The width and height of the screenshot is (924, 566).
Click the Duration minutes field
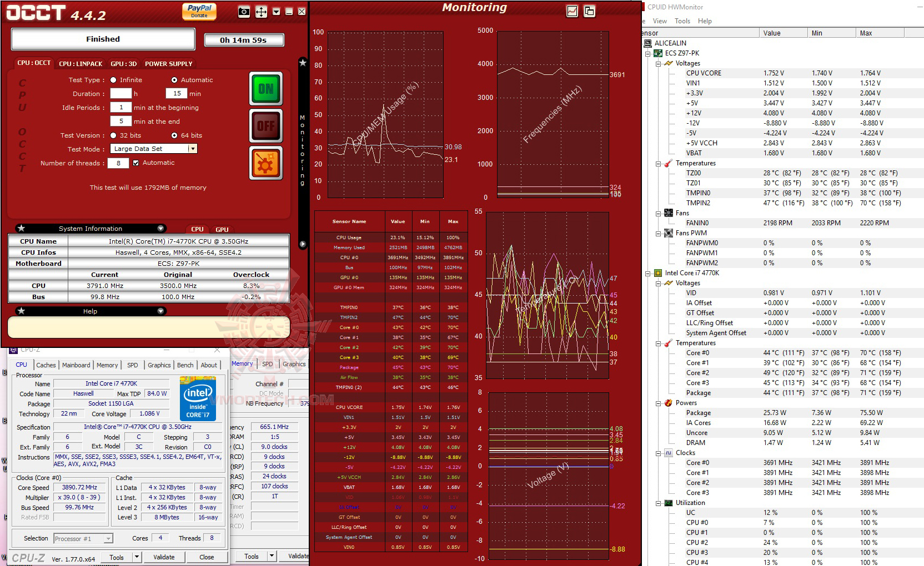pos(177,93)
